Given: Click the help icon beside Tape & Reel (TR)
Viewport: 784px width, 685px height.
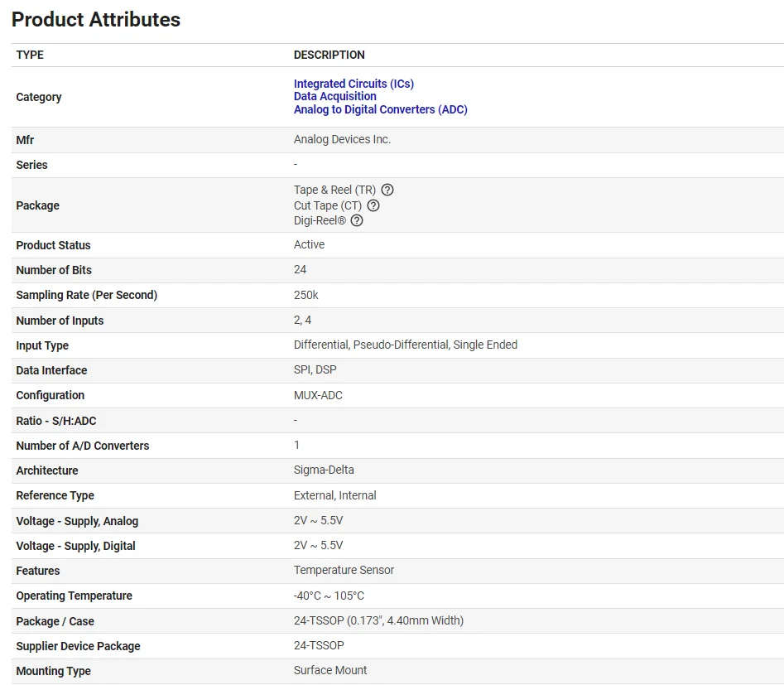Looking at the screenshot, I should [x=387, y=190].
